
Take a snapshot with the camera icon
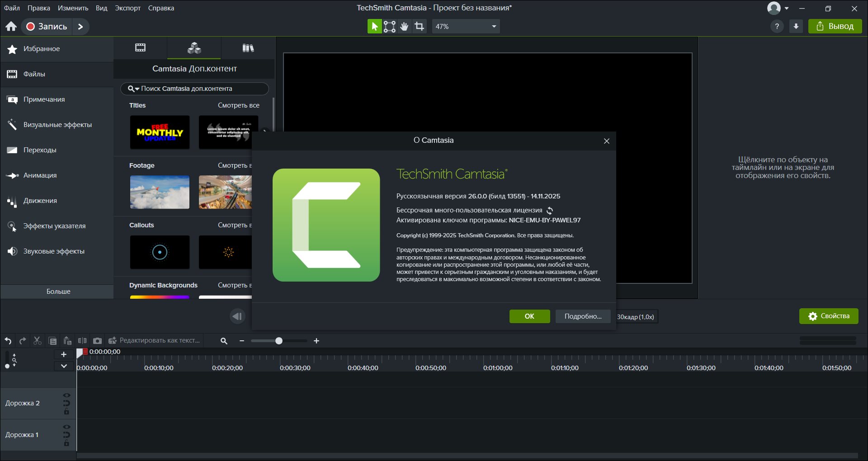[97, 341]
